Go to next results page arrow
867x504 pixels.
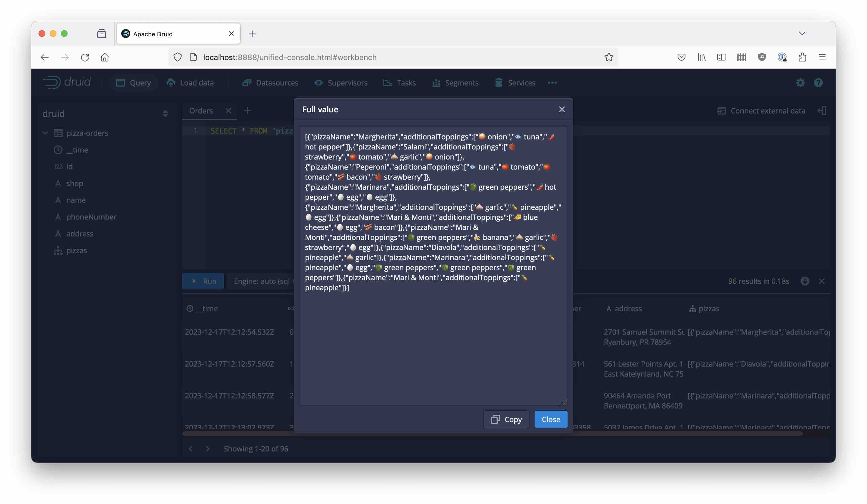pos(208,449)
